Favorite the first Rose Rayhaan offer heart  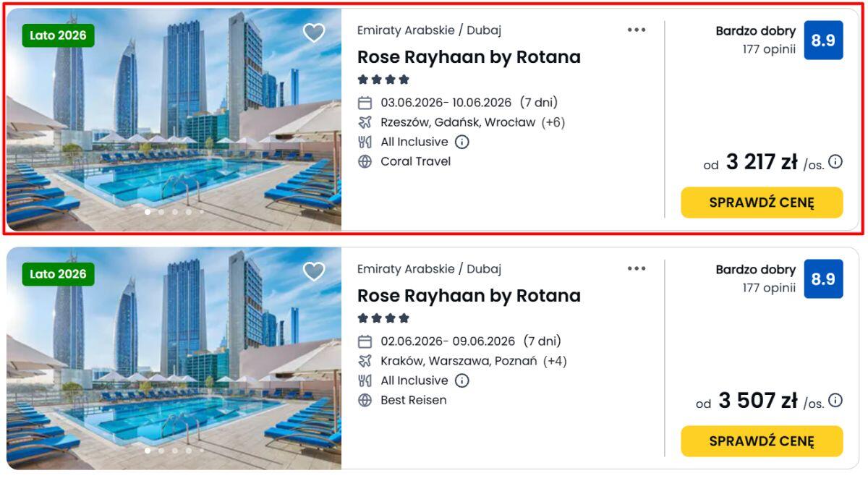313,33
